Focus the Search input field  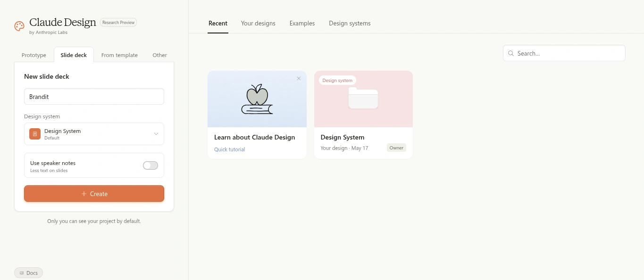pos(564,53)
